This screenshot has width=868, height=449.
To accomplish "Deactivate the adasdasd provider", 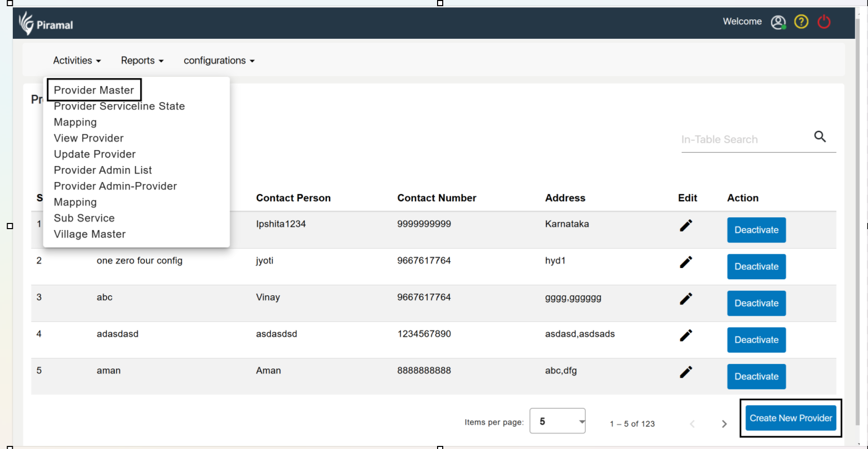I will 756,340.
